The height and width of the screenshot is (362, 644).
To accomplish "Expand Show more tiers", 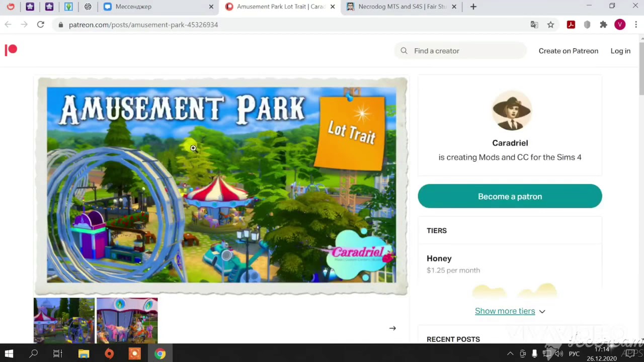I will click(510, 311).
